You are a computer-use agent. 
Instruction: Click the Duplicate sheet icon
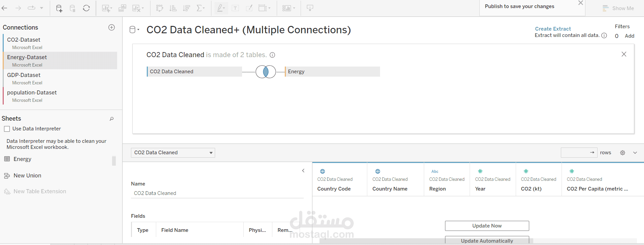[122, 8]
